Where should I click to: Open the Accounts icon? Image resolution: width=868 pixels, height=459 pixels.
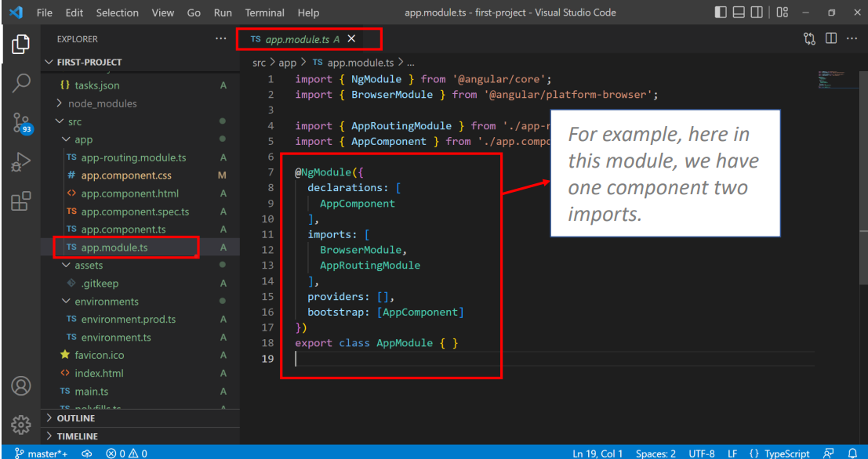click(21, 385)
